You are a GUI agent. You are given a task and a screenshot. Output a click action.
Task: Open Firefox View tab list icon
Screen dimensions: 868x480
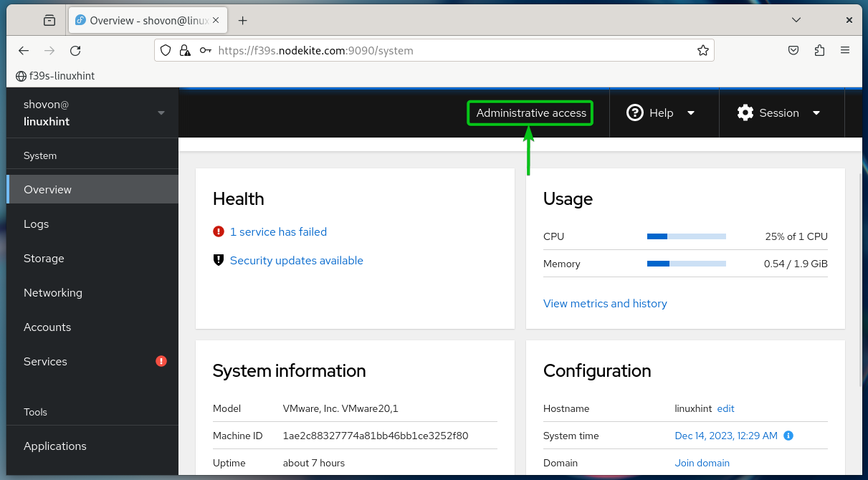click(x=49, y=21)
